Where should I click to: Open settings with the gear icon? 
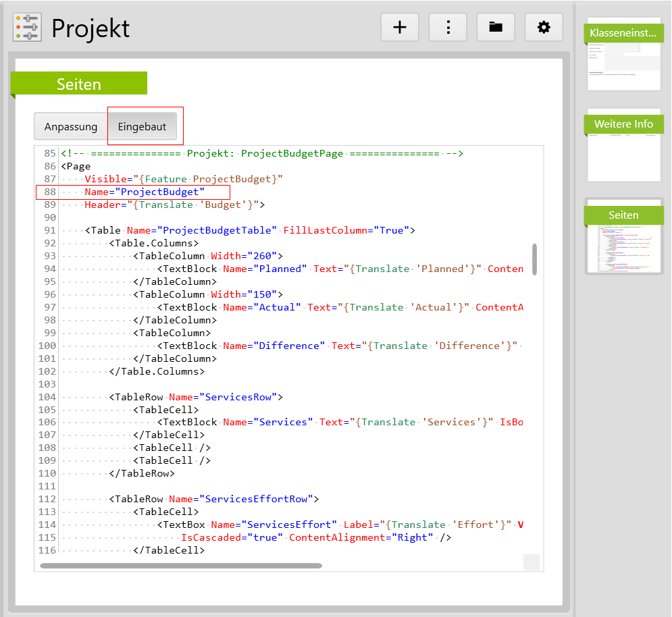click(x=544, y=27)
